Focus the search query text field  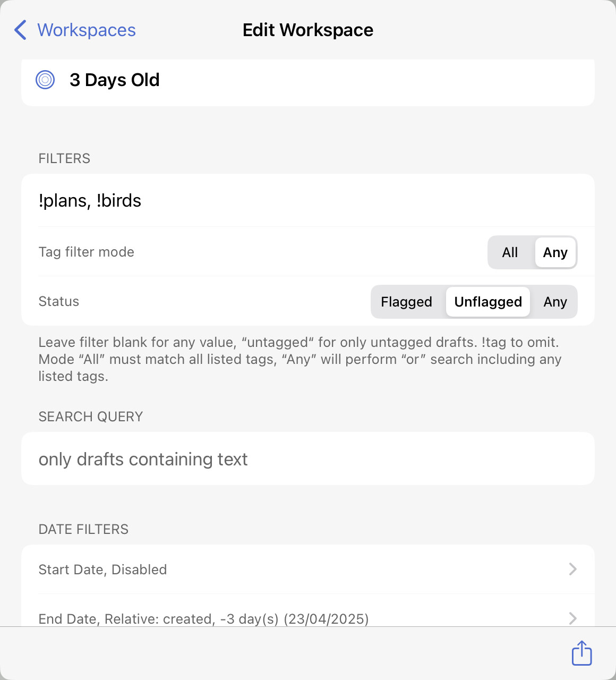click(x=308, y=458)
